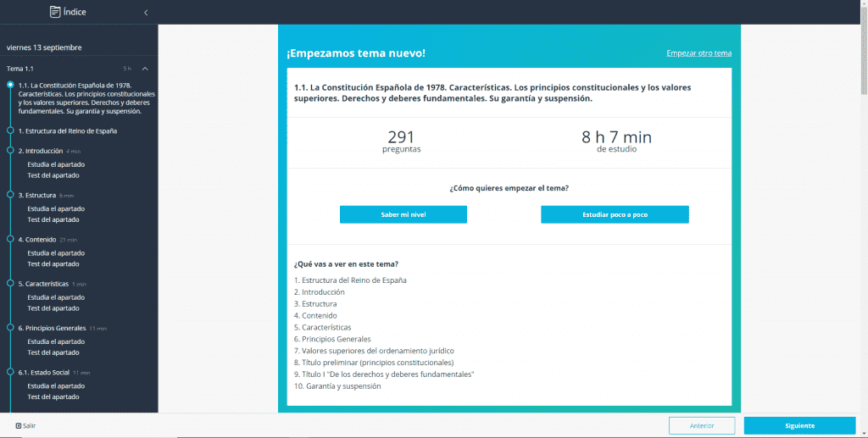This screenshot has width=868, height=438.
Task: Click list item 8. Título preliminar
Action: click(x=374, y=363)
